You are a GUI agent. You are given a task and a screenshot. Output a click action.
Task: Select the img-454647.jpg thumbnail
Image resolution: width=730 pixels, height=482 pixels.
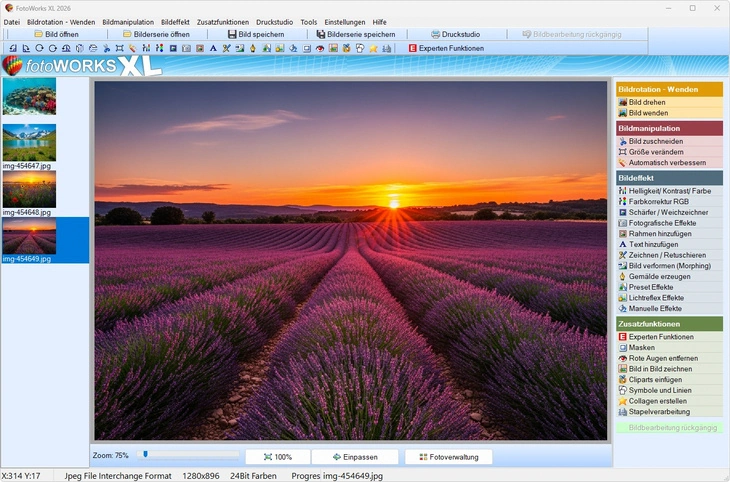point(29,142)
